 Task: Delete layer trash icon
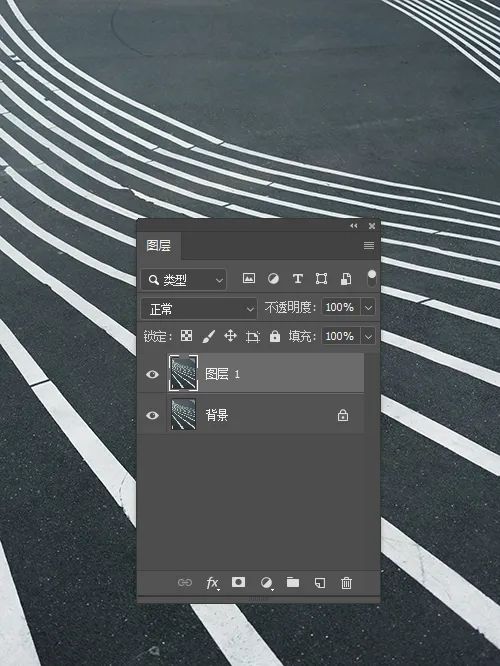[x=346, y=583]
